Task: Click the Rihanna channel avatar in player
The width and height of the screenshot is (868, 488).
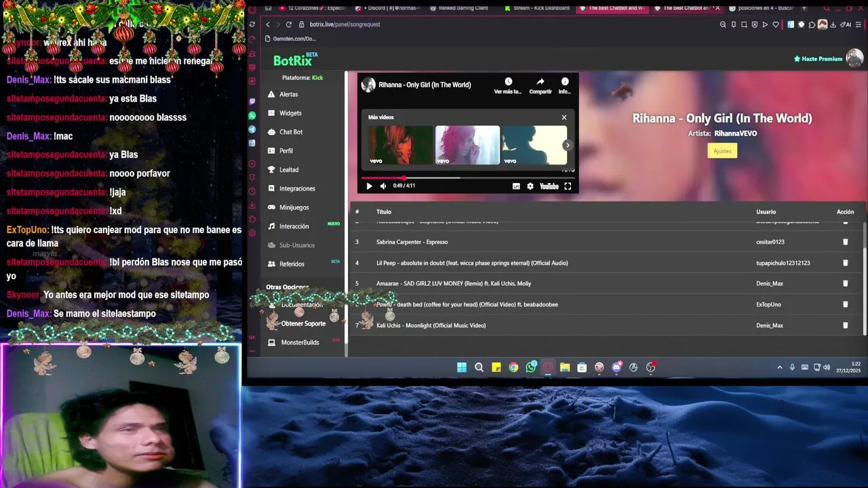Action: coord(368,85)
